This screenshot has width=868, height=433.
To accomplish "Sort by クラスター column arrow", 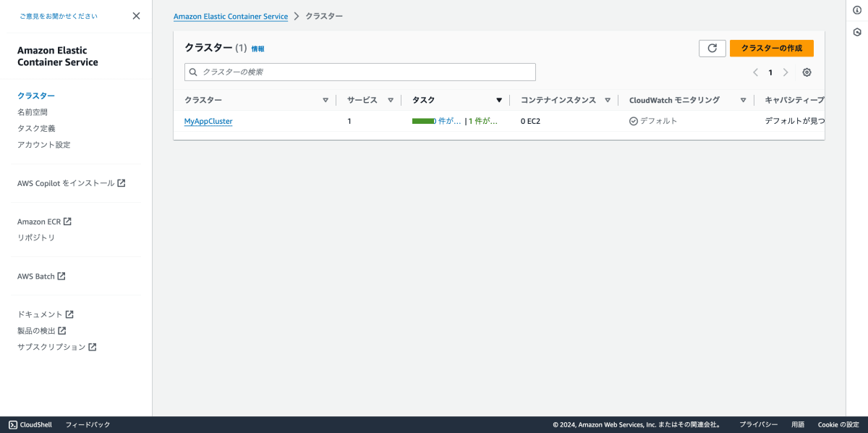I will [x=325, y=100].
